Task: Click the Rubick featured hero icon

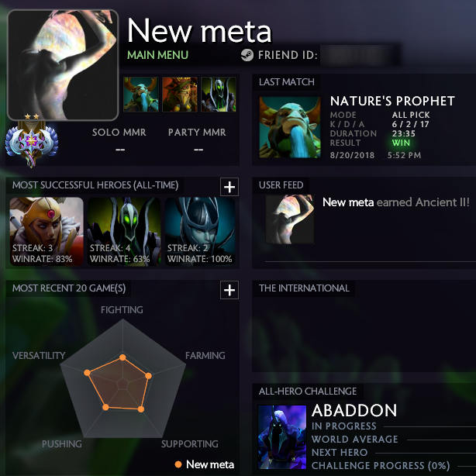Action: tap(219, 95)
